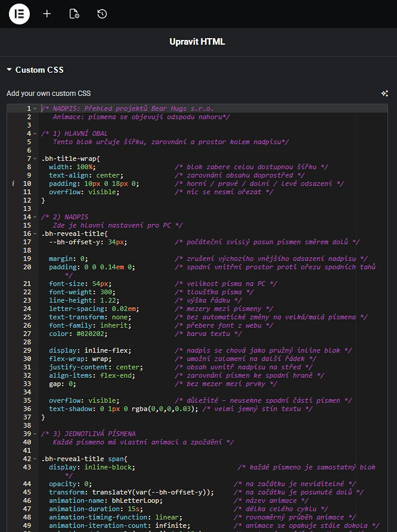Fold the comment at line 39
This screenshot has width=397, height=532.
pyautogui.click(x=36, y=434)
